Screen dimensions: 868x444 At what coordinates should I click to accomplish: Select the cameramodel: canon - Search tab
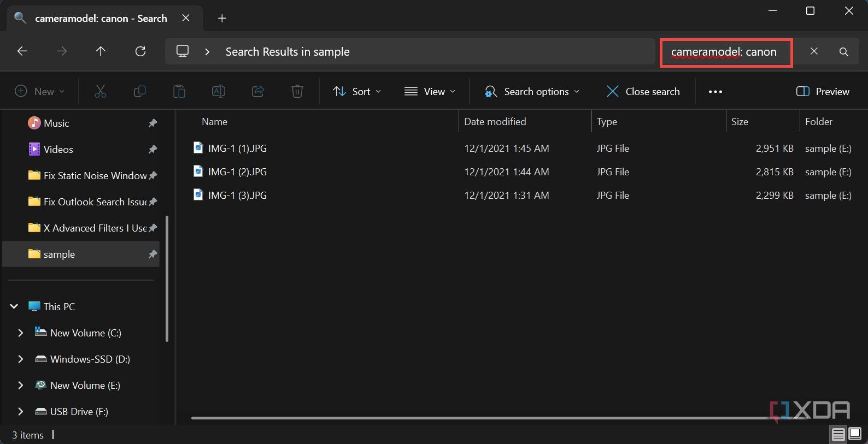tap(104, 18)
